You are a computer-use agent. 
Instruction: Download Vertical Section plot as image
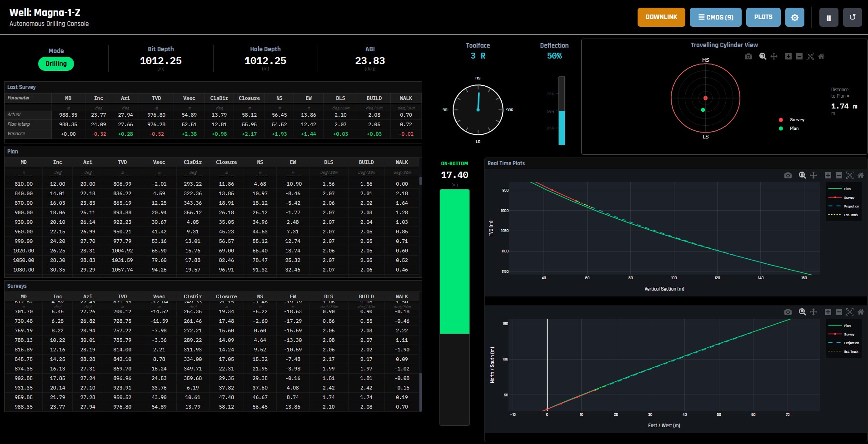pos(788,175)
